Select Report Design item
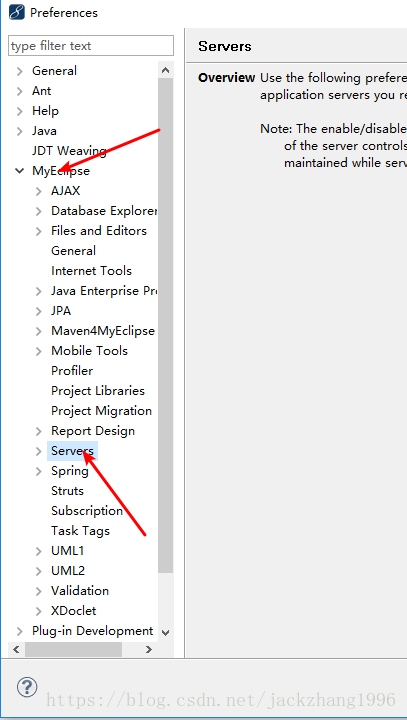 [93, 431]
